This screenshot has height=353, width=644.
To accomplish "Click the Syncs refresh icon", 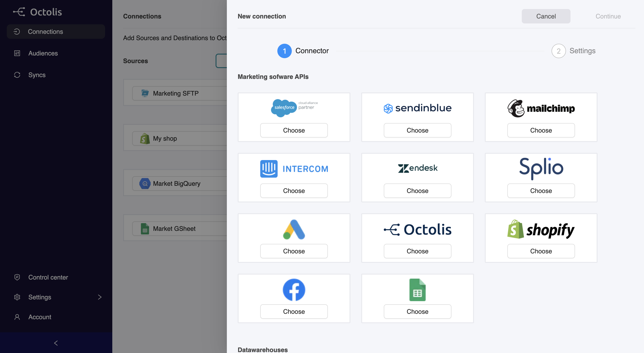I will pos(17,75).
